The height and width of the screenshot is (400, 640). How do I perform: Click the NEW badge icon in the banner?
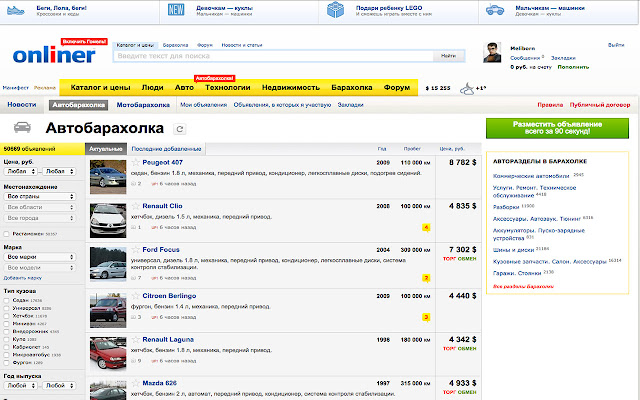[176, 10]
